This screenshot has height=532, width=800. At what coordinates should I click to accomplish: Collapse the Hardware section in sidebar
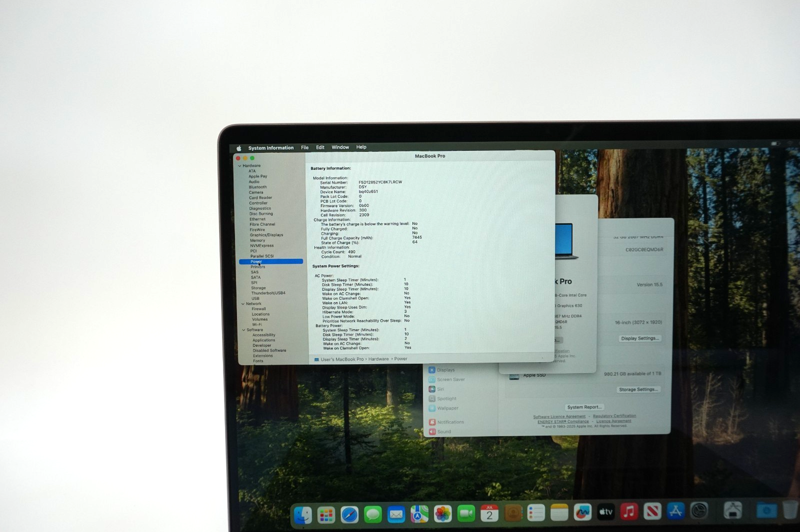click(240, 166)
